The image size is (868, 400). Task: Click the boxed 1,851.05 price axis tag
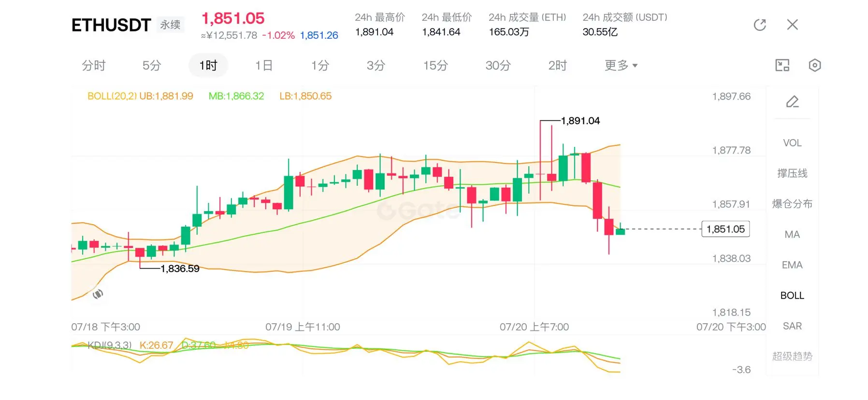coord(725,229)
